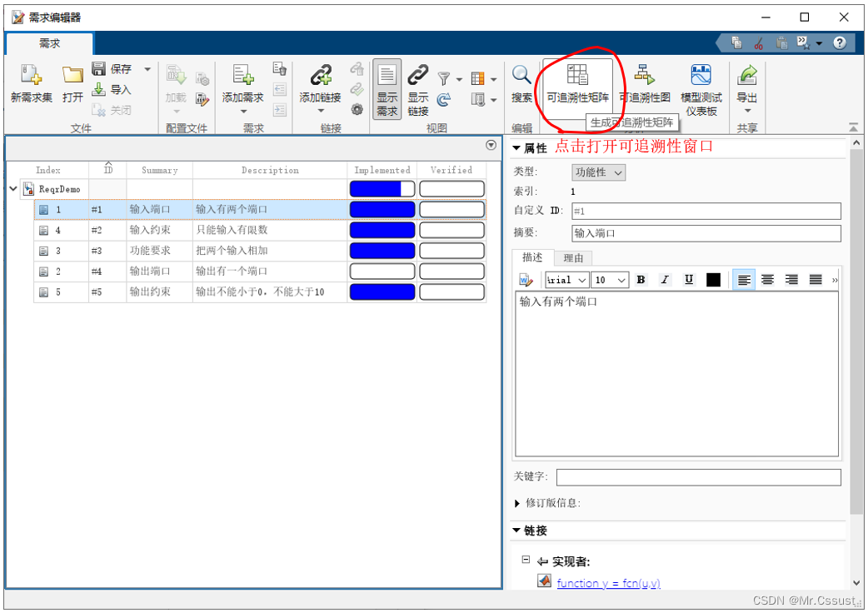Open the 可追溯性图 traceability diagram
The width and height of the screenshot is (868, 613).
click(x=645, y=76)
